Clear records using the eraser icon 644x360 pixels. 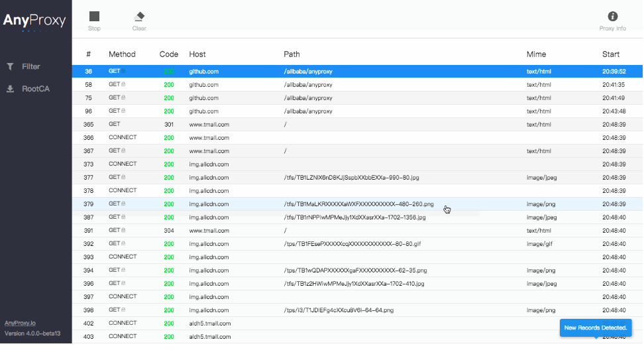[x=139, y=17]
